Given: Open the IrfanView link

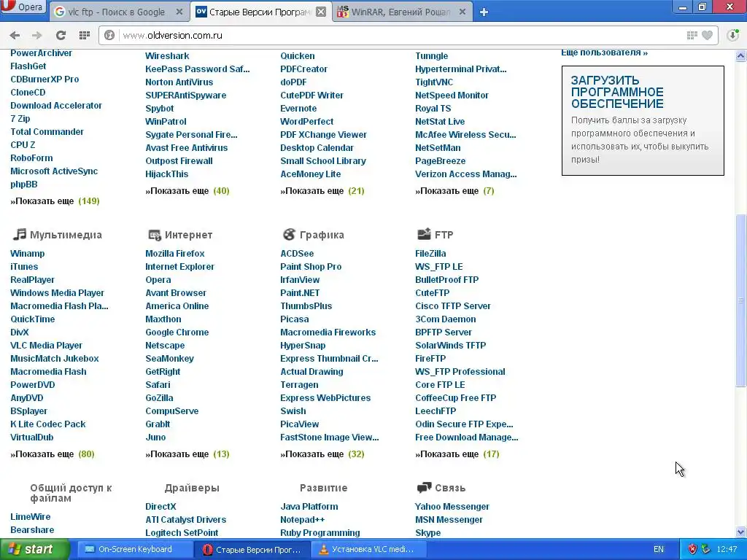Looking at the screenshot, I should point(300,280).
